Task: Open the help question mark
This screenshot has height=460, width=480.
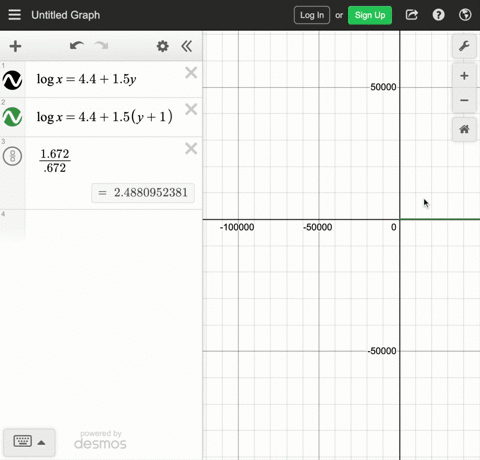Action: 438,15
